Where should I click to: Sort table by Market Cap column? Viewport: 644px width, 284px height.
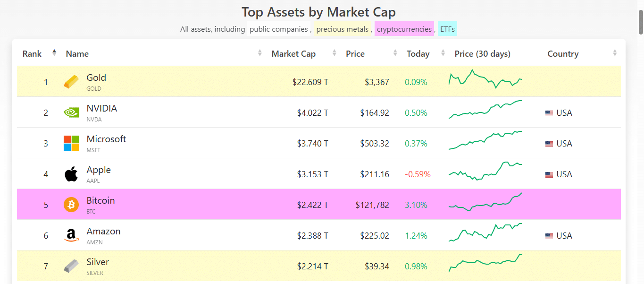[x=293, y=54]
